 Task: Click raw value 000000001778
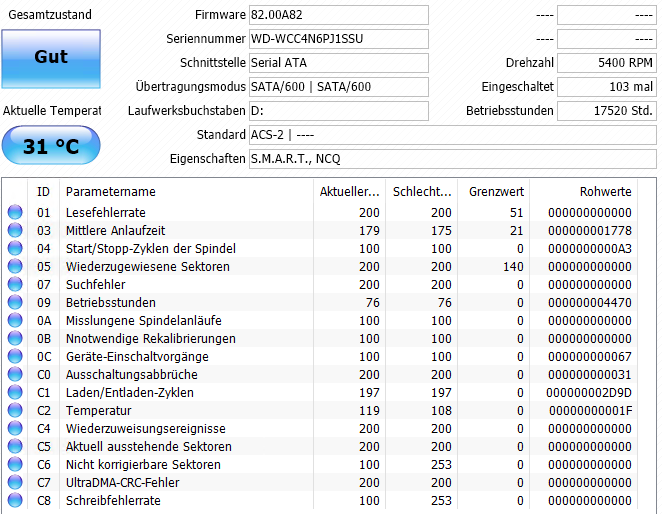[x=590, y=231]
